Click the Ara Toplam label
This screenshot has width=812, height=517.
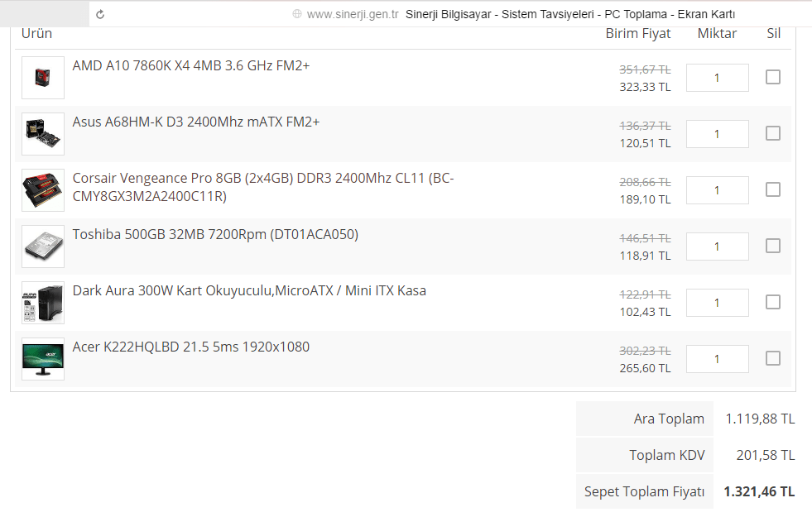(669, 419)
